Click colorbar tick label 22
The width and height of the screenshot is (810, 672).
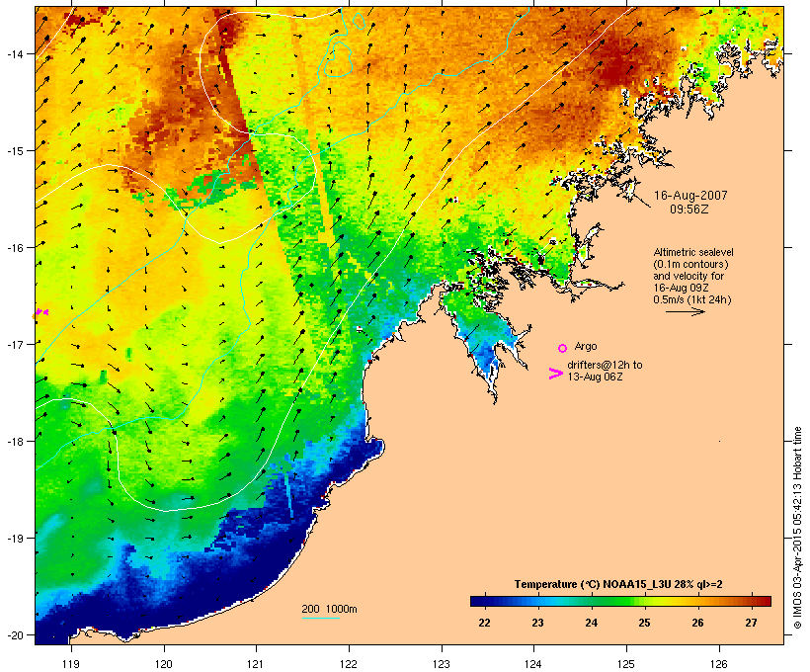[x=484, y=623]
